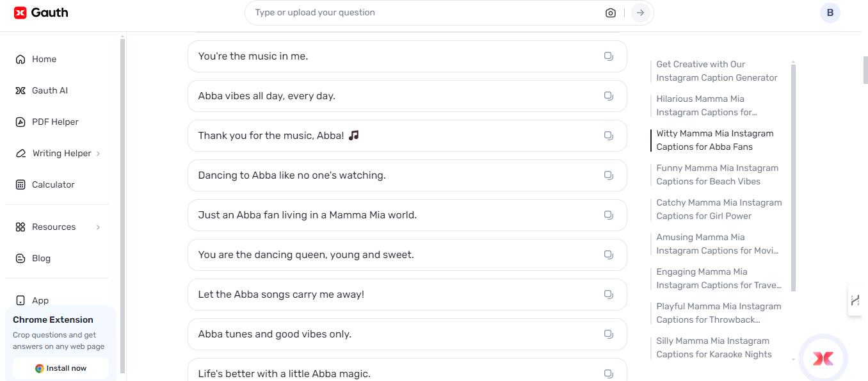Click the arrow submit button in search bar
This screenshot has height=381, width=868.
click(x=640, y=13)
